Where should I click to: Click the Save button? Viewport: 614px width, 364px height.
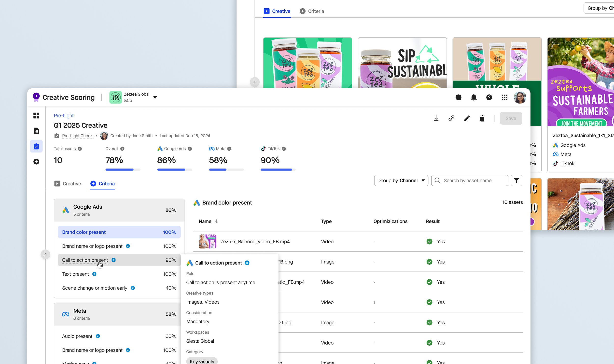coord(511,118)
